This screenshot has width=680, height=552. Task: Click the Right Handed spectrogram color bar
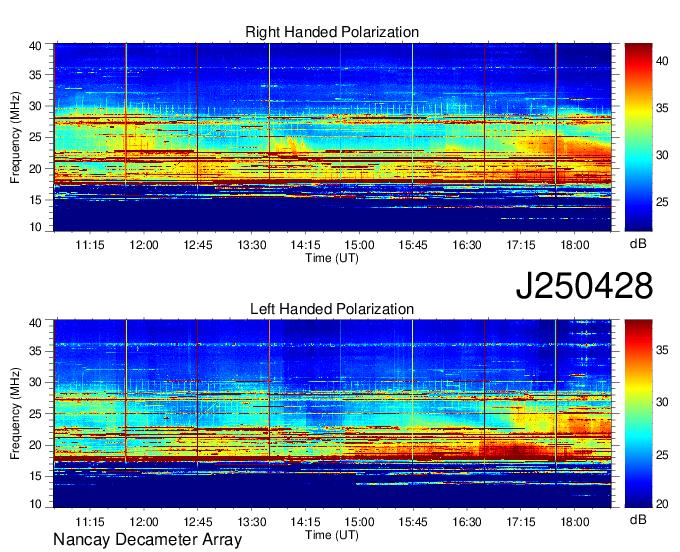[638, 137]
